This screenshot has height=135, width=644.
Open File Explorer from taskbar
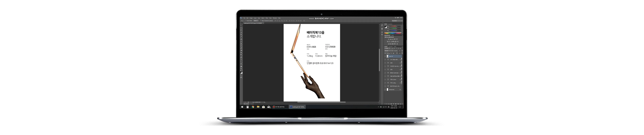pos(258,107)
